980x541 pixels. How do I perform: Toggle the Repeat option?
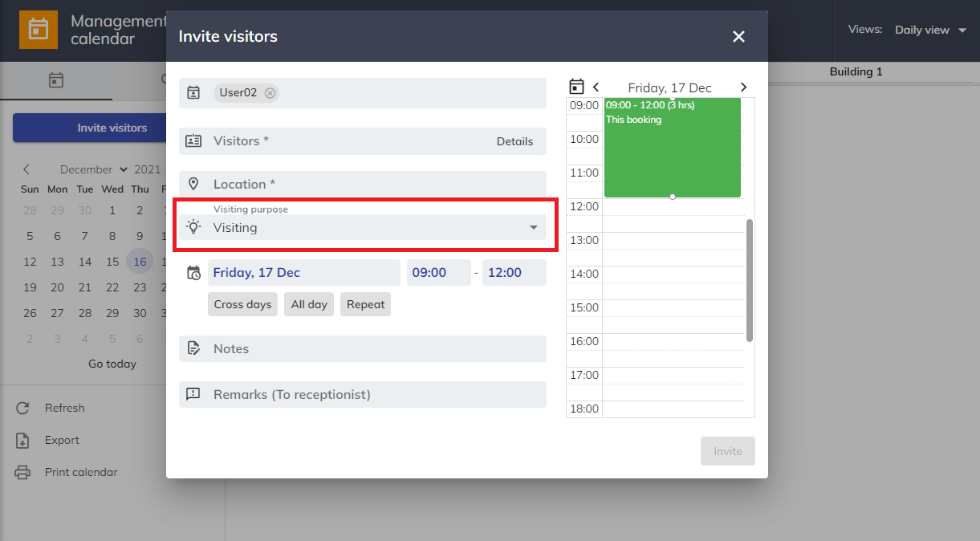[365, 304]
